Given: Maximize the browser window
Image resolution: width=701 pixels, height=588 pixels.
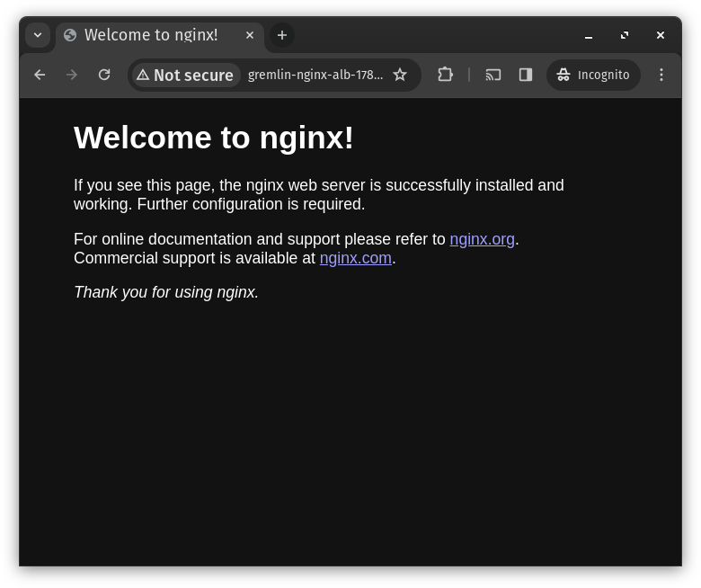Looking at the screenshot, I should click(x=625, y=35).
